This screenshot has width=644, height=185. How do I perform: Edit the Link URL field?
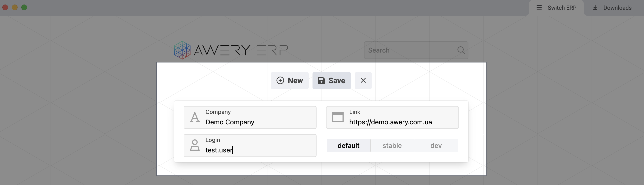pos(392,117)
